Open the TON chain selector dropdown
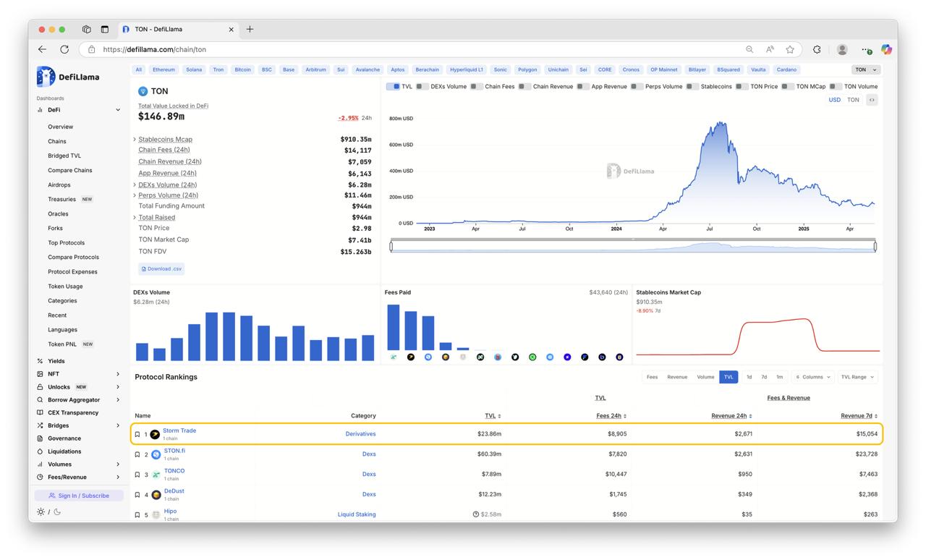 click(x=866, y=69)
